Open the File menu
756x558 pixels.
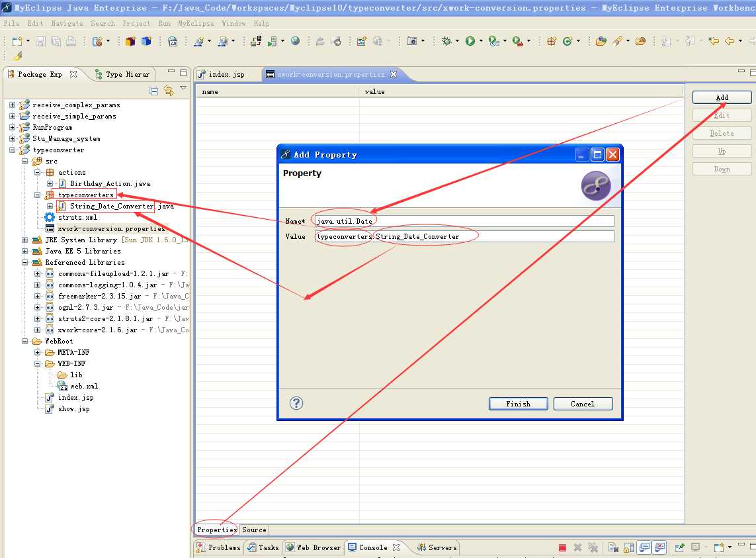click(x=11, y=23)
